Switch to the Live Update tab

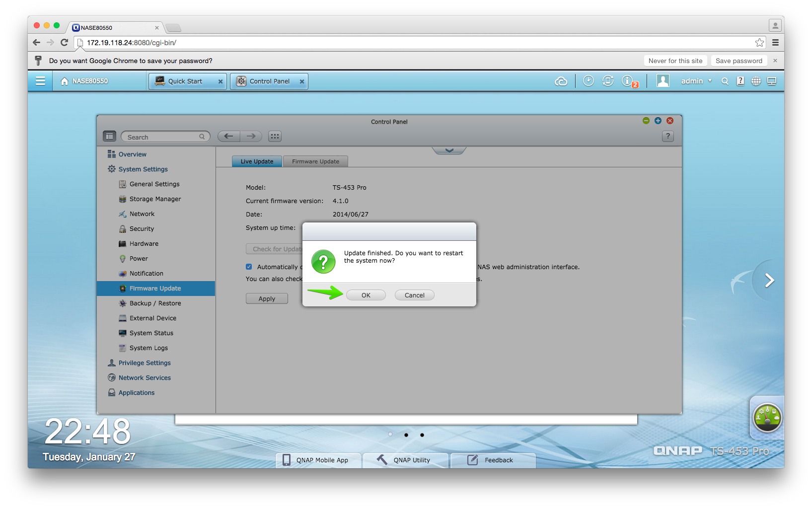pos(257,161)
